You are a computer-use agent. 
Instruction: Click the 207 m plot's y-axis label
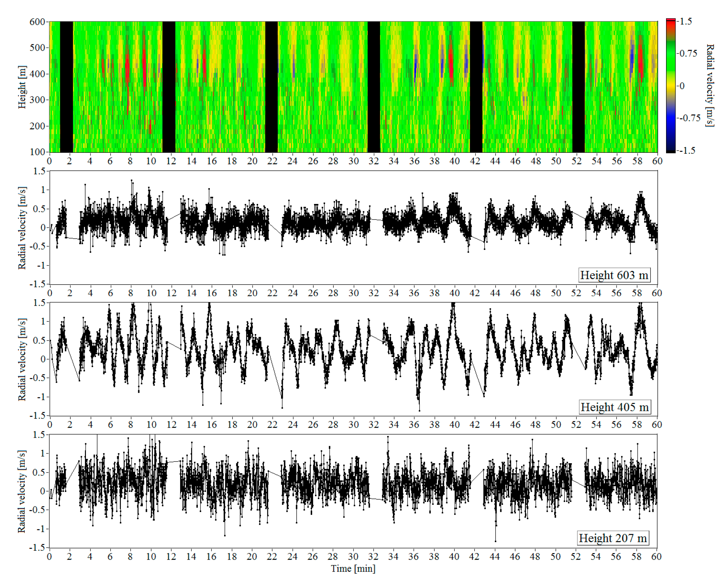(22, 491)
